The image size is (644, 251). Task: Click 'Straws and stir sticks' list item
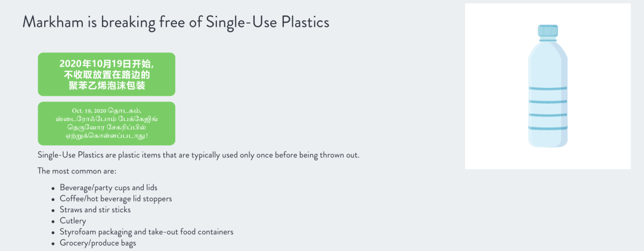coord(95,210)
